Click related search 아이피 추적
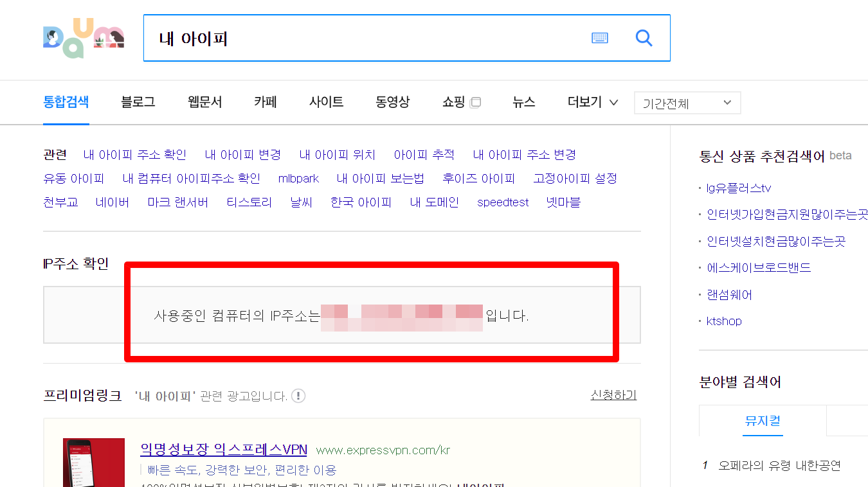 424,155
